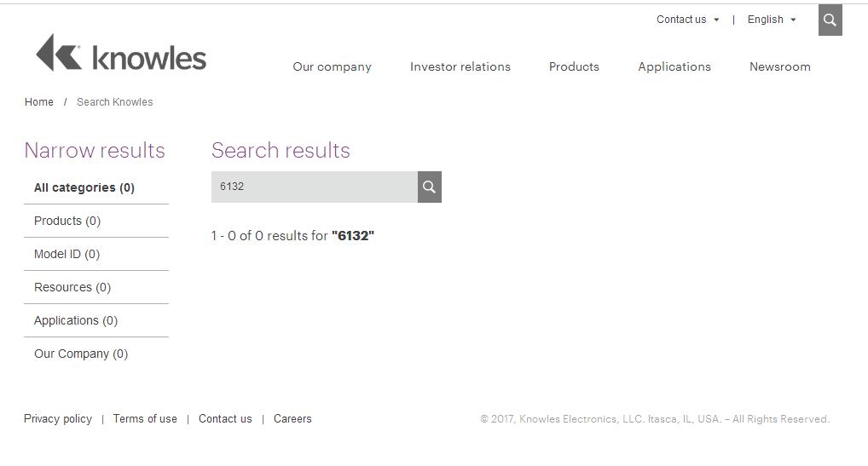
Task: Open the Our company menu
Action: tap(332, 66)
